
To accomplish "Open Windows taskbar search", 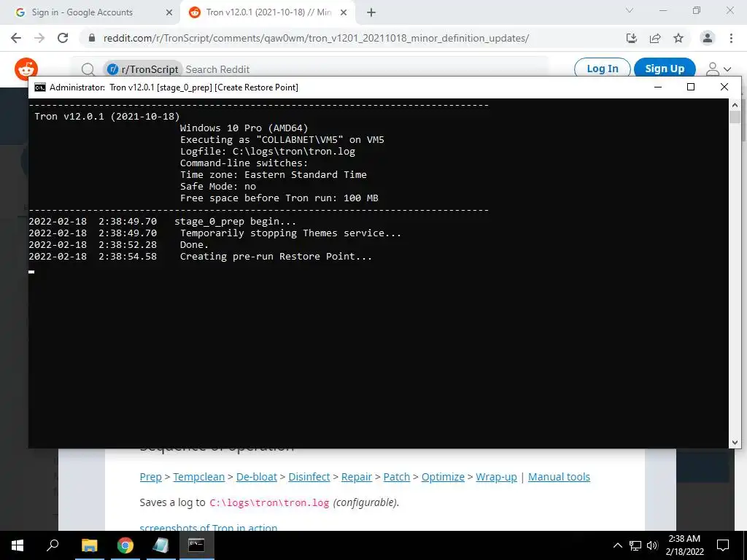I will click(x=53, y=545).
